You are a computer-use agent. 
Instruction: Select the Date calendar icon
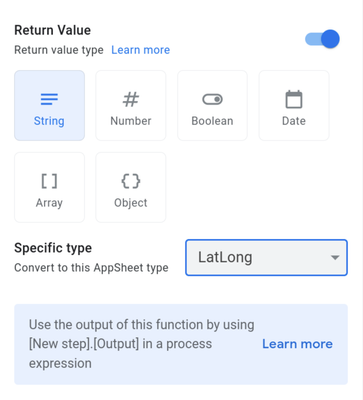click(294, 99)
